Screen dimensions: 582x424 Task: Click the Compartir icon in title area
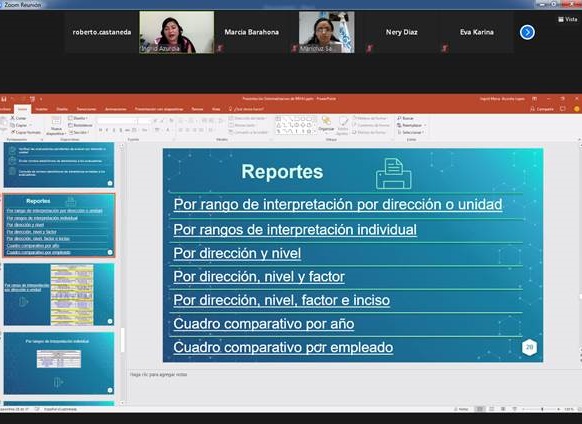coord(533,109)
